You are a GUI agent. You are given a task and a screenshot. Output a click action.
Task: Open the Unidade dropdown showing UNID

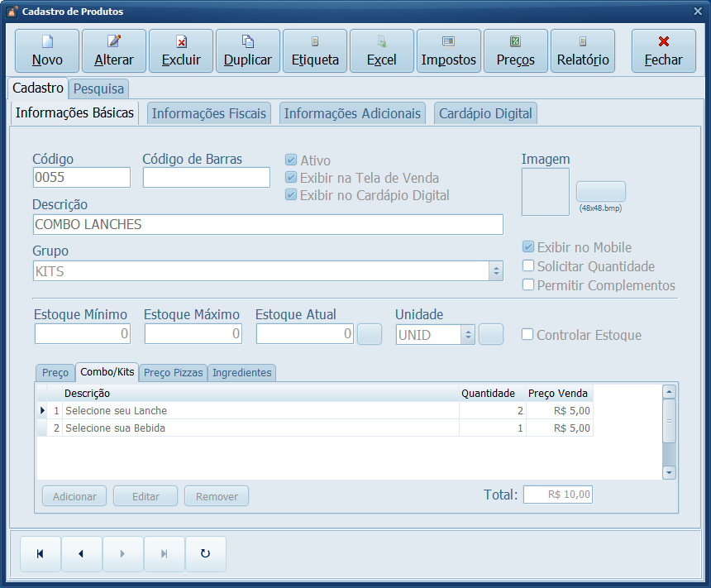468,335
